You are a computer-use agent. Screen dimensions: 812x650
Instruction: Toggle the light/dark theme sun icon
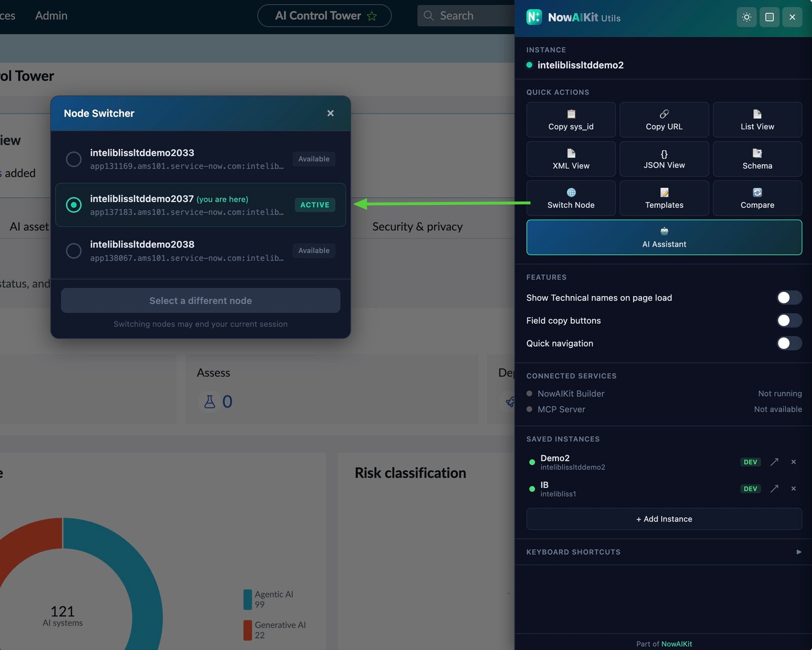pos(747,17)
